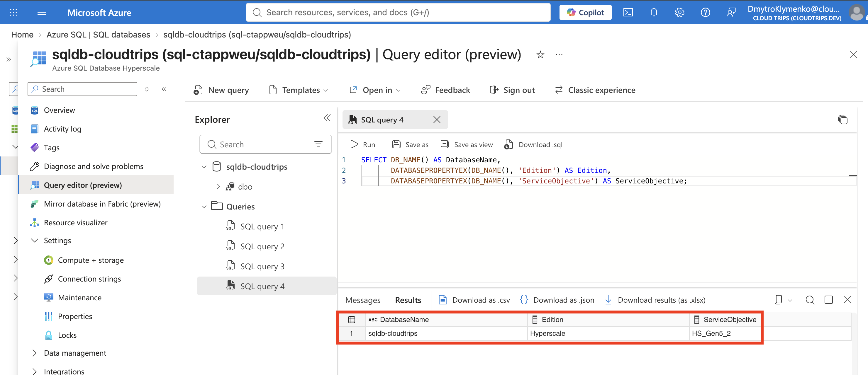The width and height of the screenshot is (868, 375).
Task: Collapse the Queries folder
Action: pos(204,207)
